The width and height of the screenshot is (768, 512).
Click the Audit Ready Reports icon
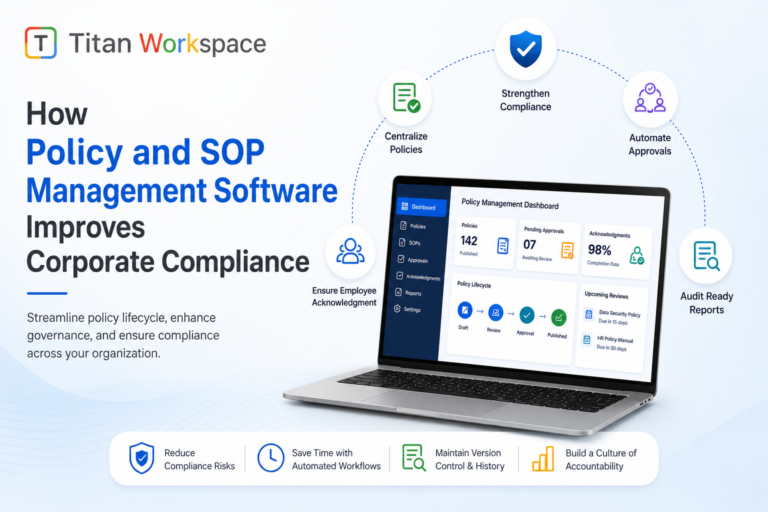point(706,256)
